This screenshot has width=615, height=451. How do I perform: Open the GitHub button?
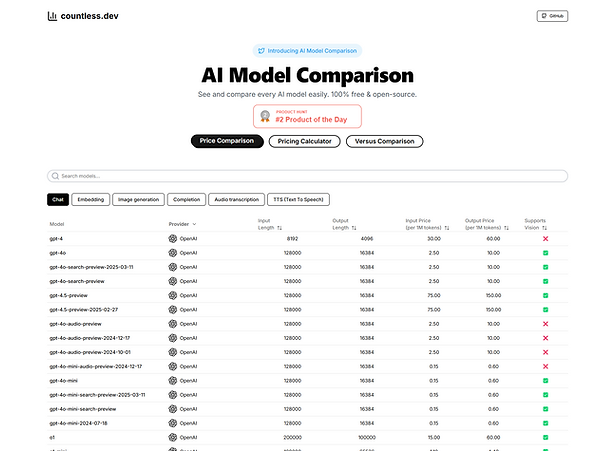tap(552, 16)
